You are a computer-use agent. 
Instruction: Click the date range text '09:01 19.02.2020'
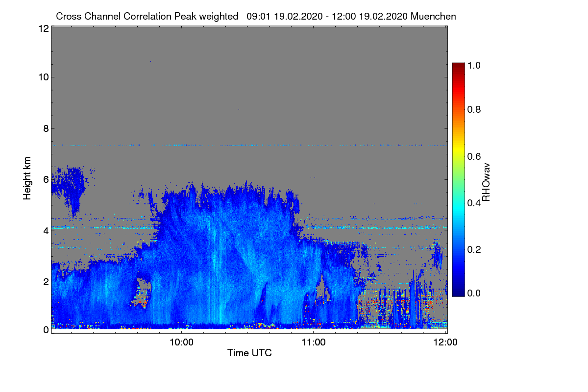tap(285, 16)
